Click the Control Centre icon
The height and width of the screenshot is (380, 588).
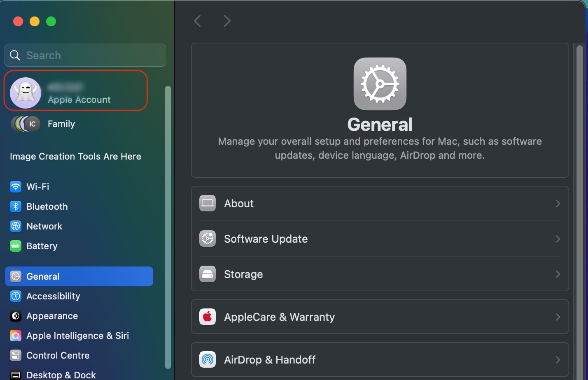pos(15,355)
